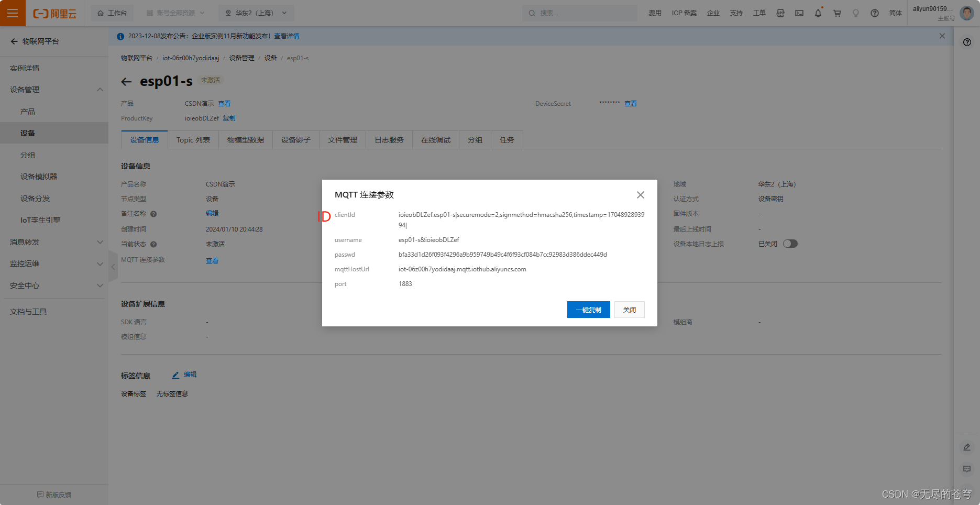This screenshot has height=505, width=980.
Task: Switch to the 任务 tab
Action: coord(507,140)
